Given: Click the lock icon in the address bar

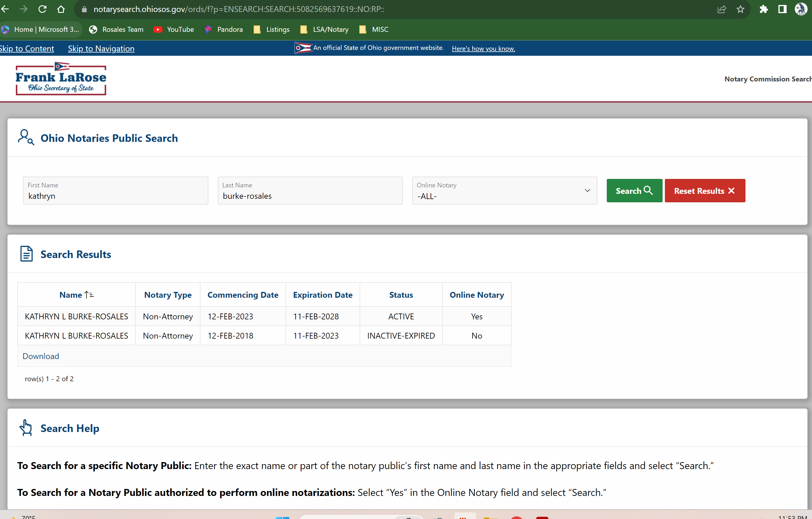Looking at the screenshot, I should 84,9.
